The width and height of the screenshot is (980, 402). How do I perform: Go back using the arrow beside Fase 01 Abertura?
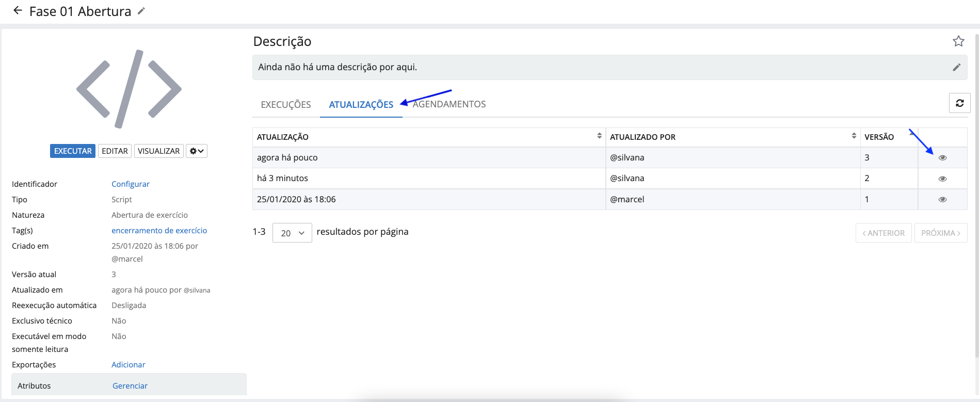point(18,10)
